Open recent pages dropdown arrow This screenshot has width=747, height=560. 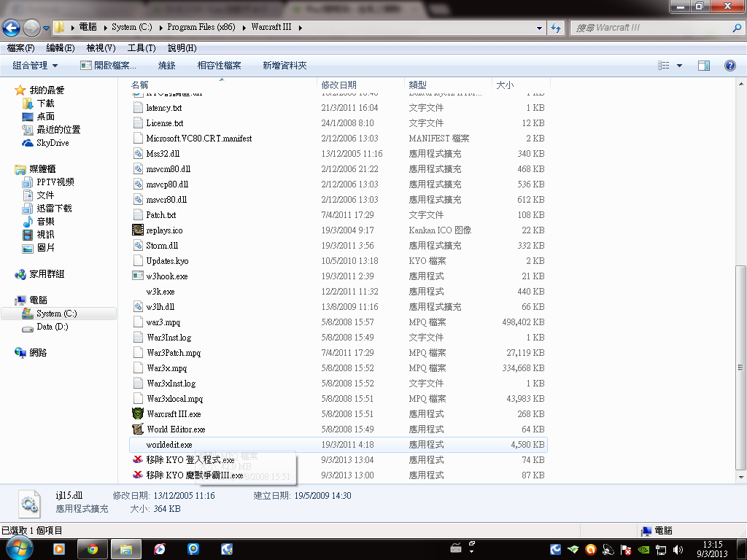click(x=46, y=28)
